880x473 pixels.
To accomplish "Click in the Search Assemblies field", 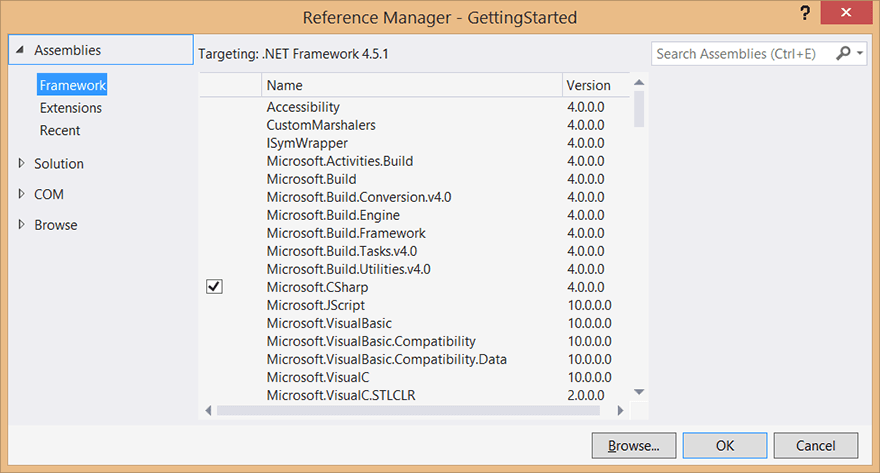I will (x=742, y=53).
